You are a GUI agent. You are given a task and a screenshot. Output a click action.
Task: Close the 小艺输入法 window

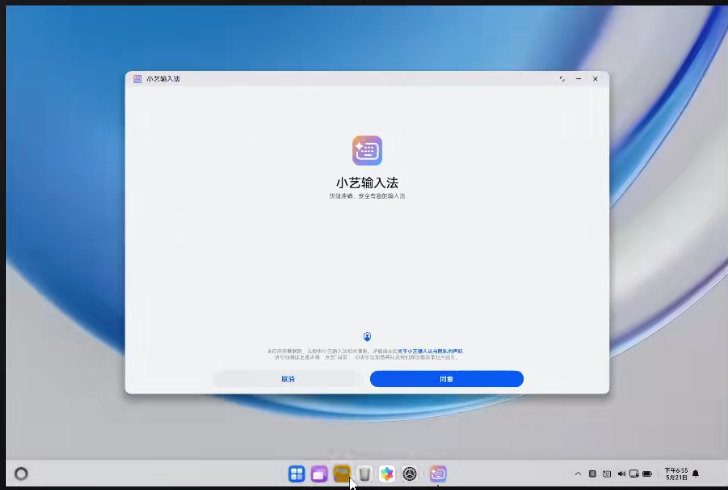pyautogui.click(x=595, y=79)
